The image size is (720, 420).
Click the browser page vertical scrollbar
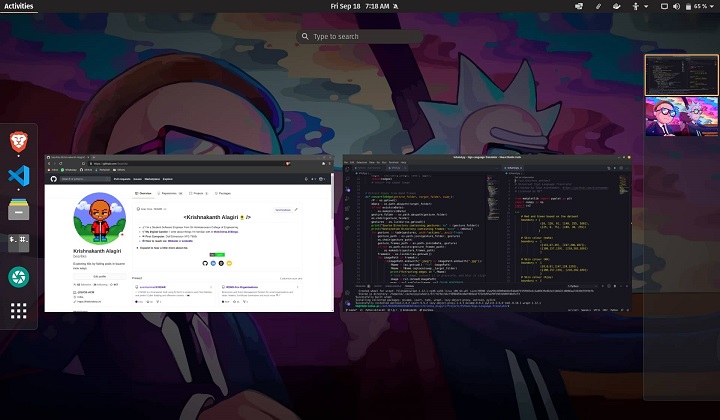click(x=332, y=197)
